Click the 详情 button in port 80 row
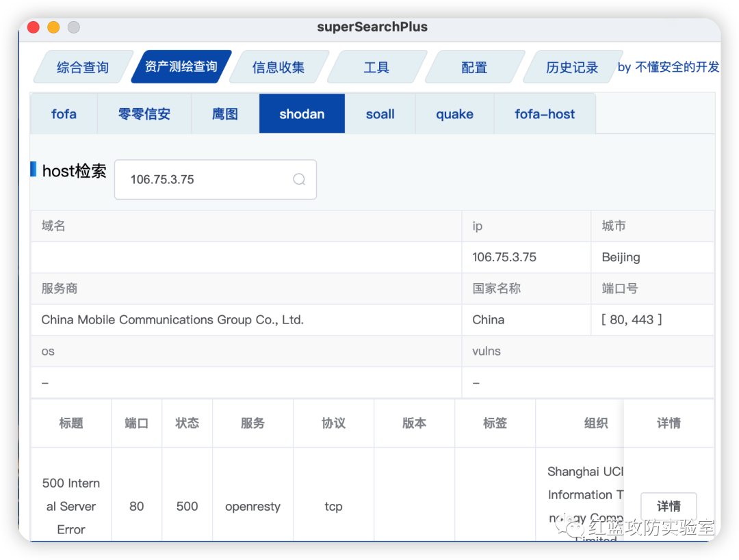This screenshot has width=739, height=560. [x=669, y=506]
